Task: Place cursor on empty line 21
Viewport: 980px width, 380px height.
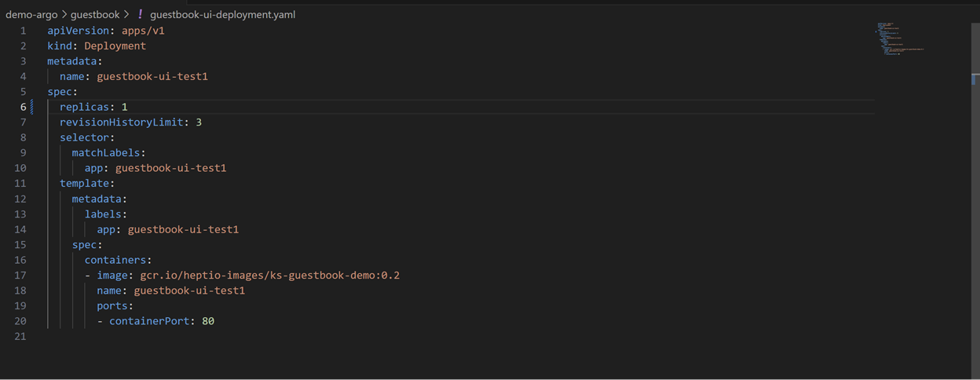Action: coord(157,337)
